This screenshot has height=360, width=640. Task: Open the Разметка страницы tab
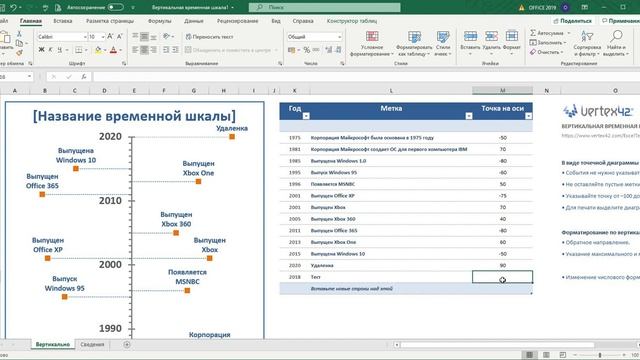tap(110, 21)
